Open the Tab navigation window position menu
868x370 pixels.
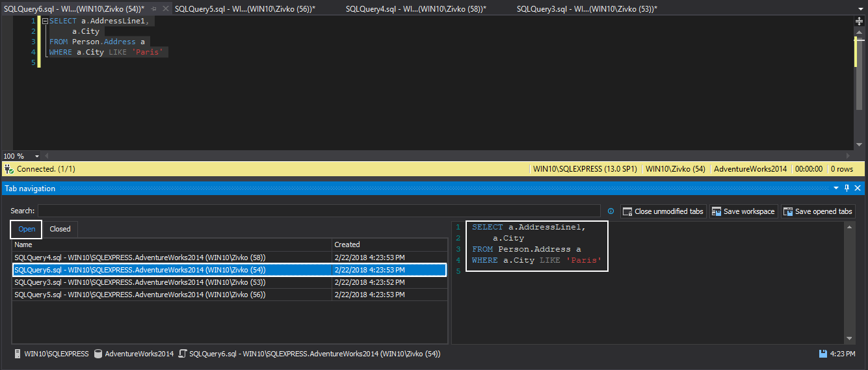point(835,188)
